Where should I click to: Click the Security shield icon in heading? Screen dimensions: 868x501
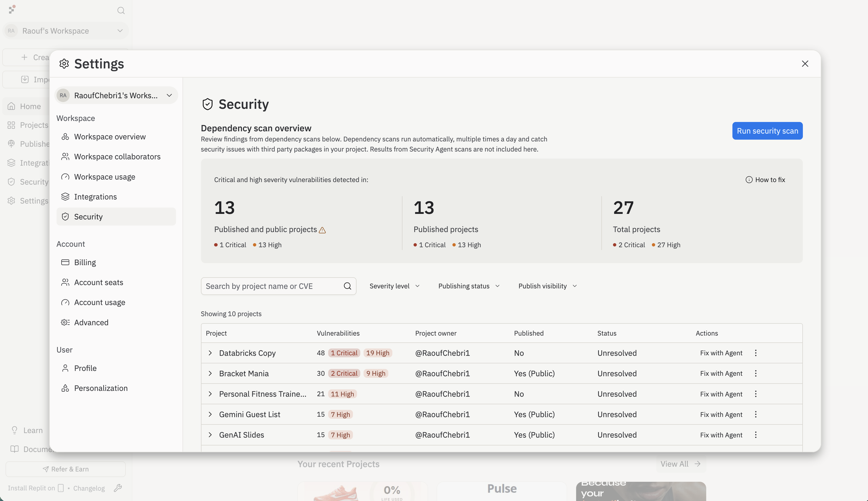tap(208, 104)
